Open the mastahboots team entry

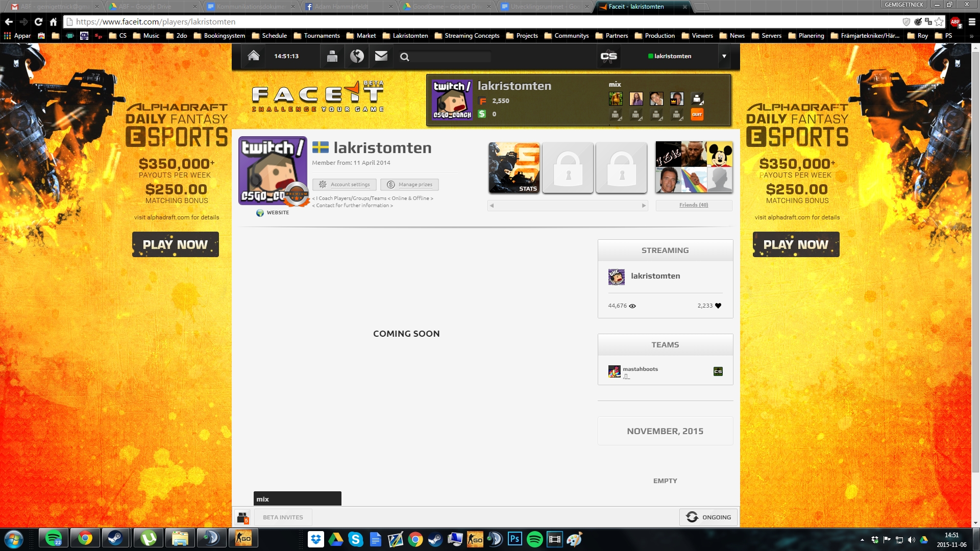640,369
